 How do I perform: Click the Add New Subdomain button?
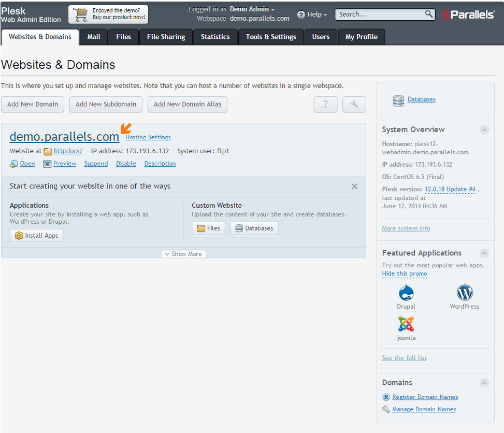tap(106, 104)
